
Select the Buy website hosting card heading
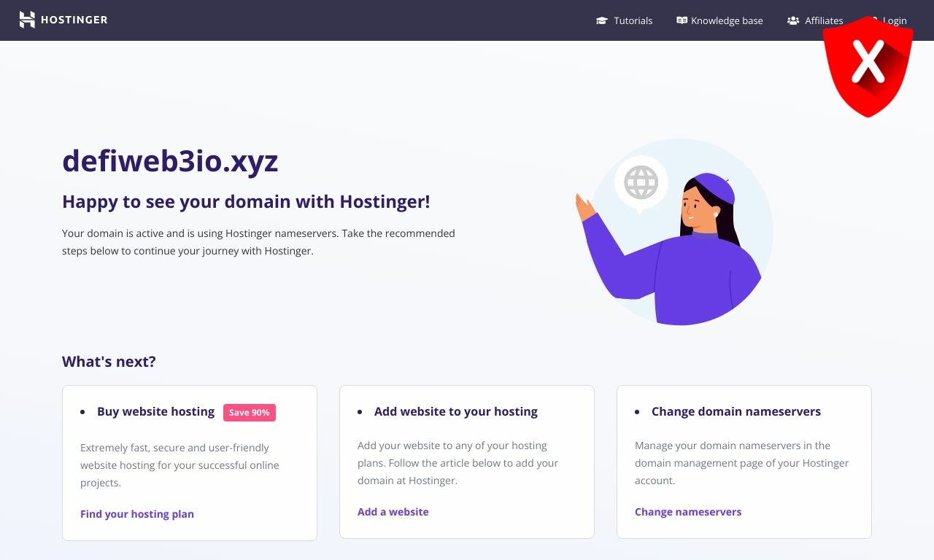tap(155, 411)
